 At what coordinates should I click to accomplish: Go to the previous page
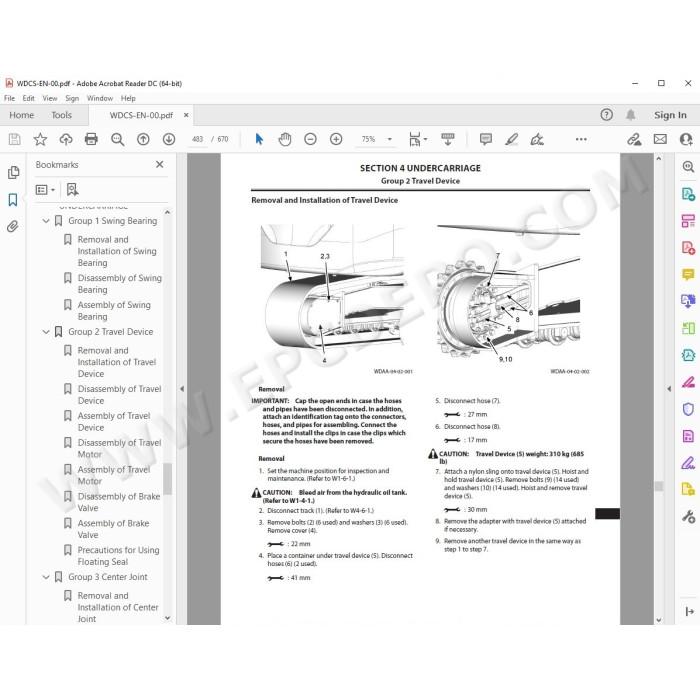(x=143, y=140)
